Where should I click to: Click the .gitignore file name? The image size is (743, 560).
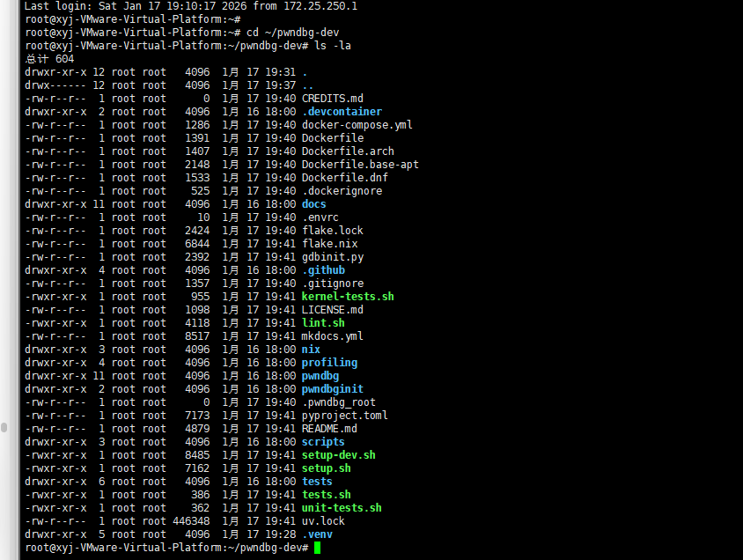[333, 284]
